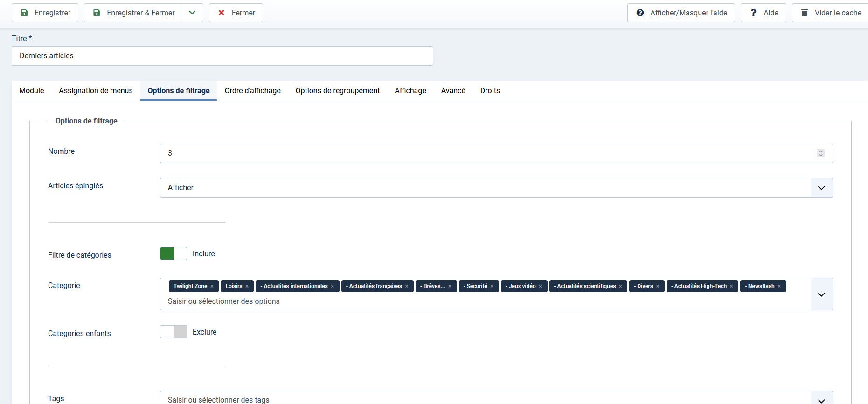Remove the Newsflash category tag

(779, 286)
